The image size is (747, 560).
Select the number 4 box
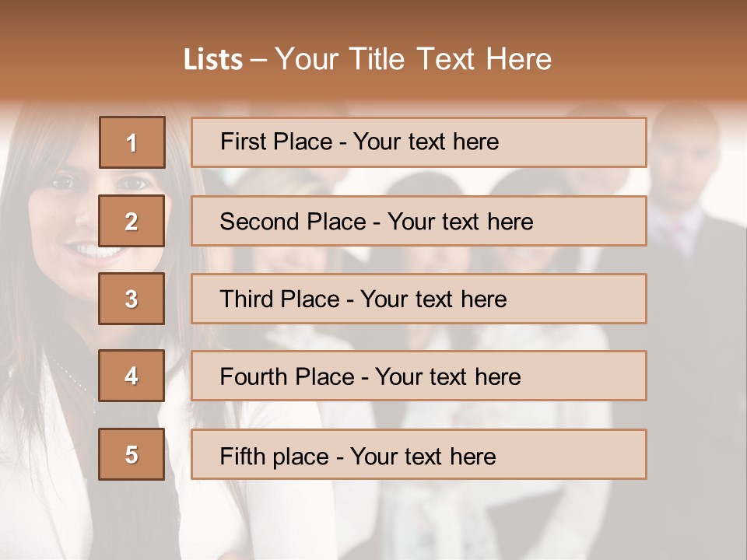pyautogui.click(x=132, y=376)
